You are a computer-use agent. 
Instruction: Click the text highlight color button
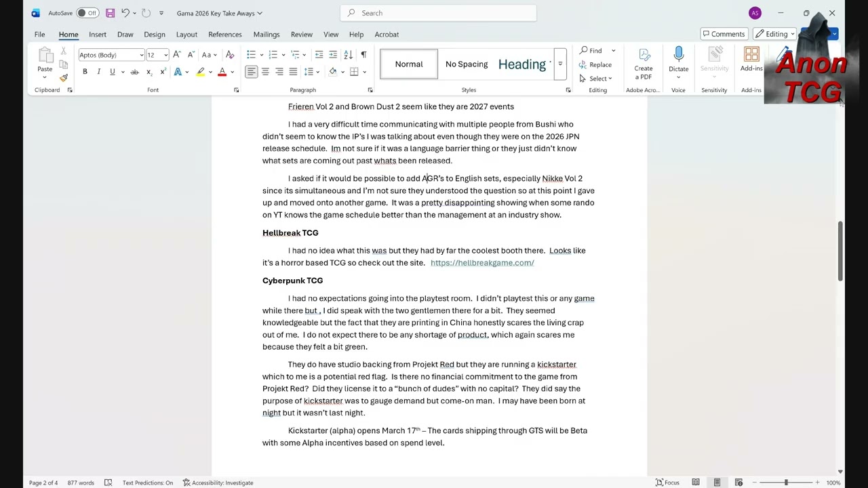tap(201, 72)
